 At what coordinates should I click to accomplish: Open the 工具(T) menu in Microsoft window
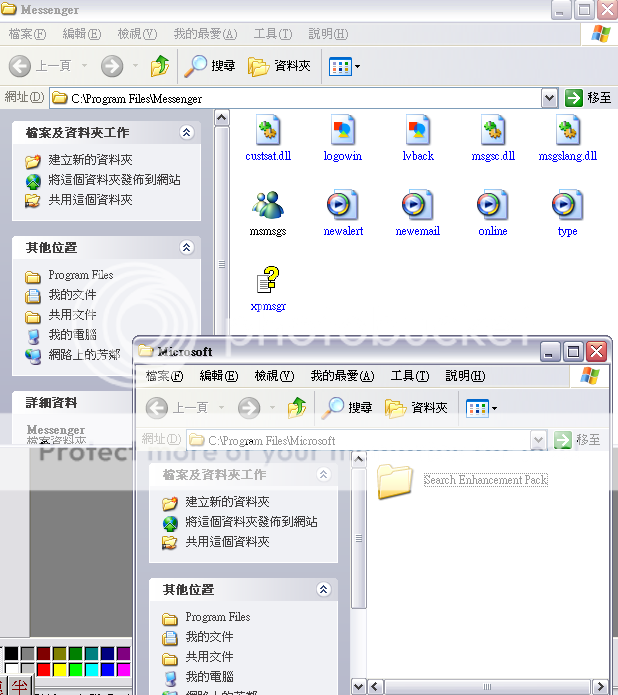pyautogui.click(x=409, y=376)
